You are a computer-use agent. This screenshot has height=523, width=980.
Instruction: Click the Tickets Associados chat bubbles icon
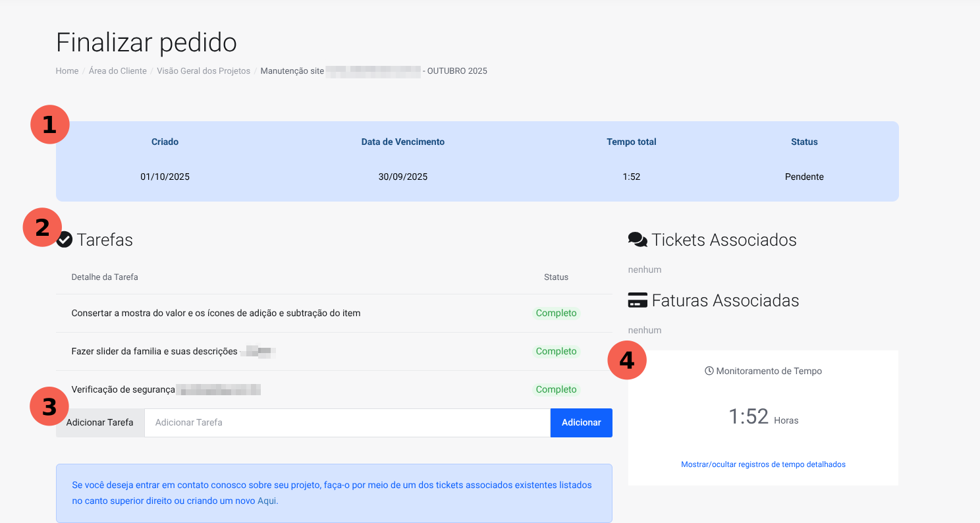(x=637, y=240)
